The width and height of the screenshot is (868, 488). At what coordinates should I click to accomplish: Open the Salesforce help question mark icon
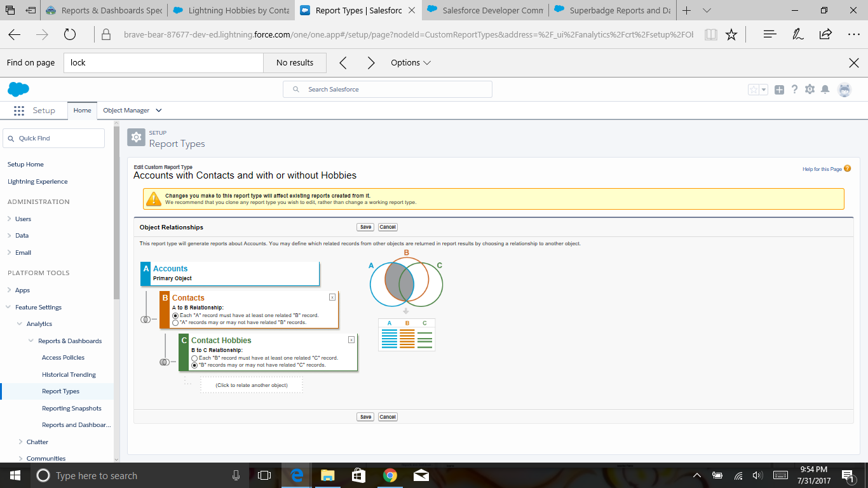(x=794, y=90)
